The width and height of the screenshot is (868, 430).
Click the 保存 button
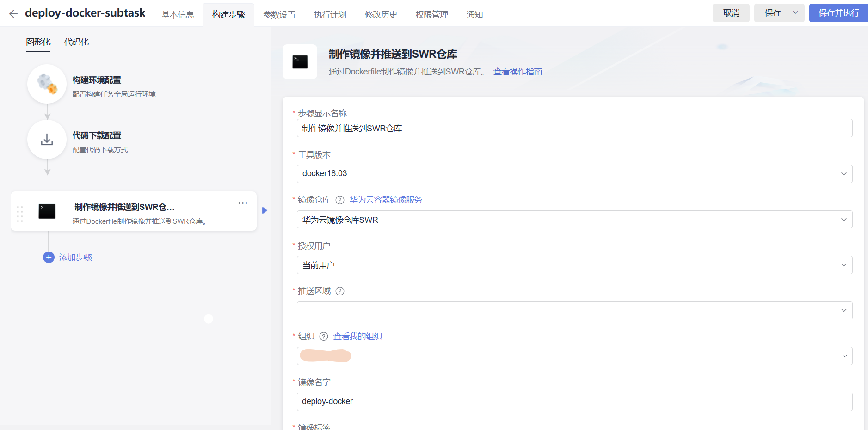[x=771, y=13]
